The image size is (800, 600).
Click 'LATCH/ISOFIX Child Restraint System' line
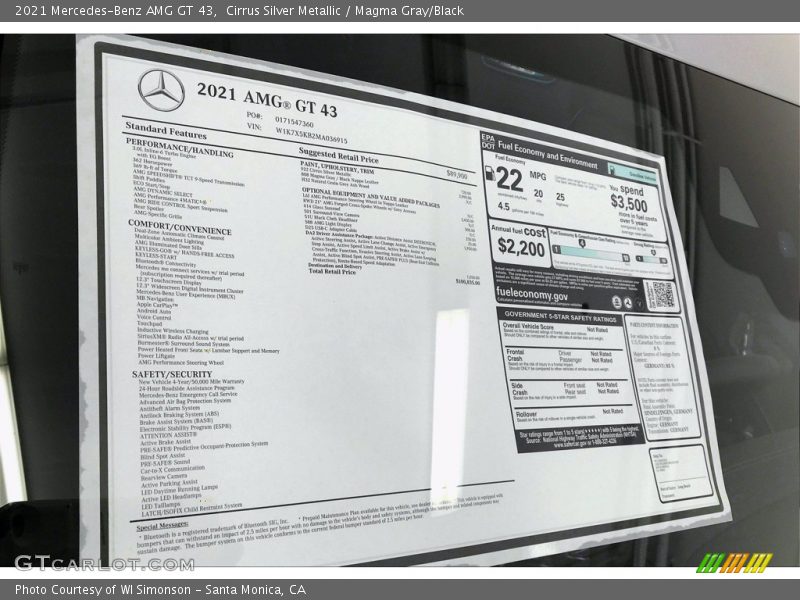pyautogui.click(x=192, y=508)
